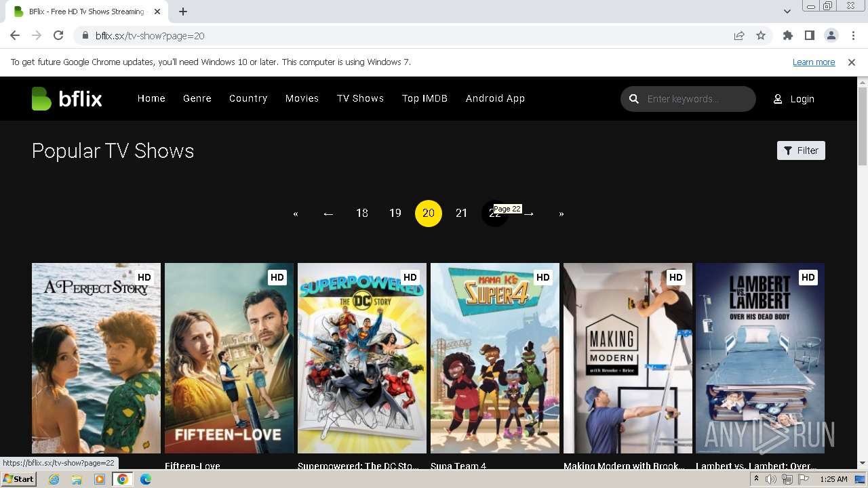Open the Filter options

801,150
